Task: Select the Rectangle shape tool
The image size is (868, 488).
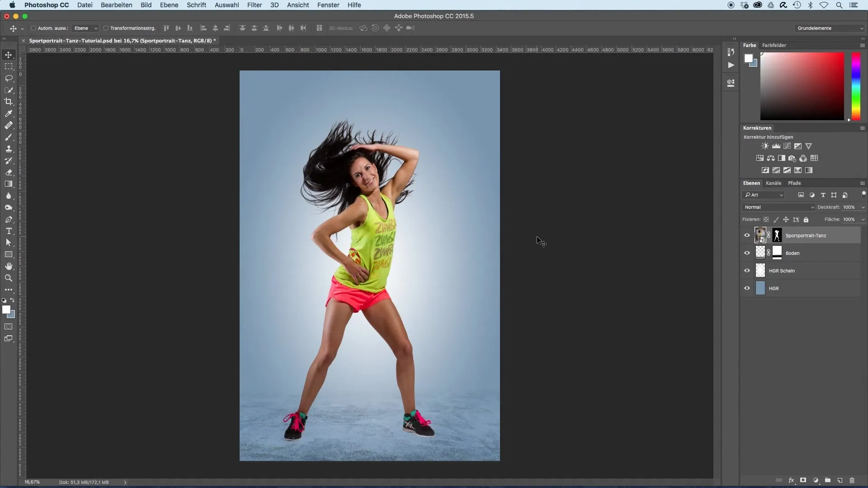Action: 9,254
